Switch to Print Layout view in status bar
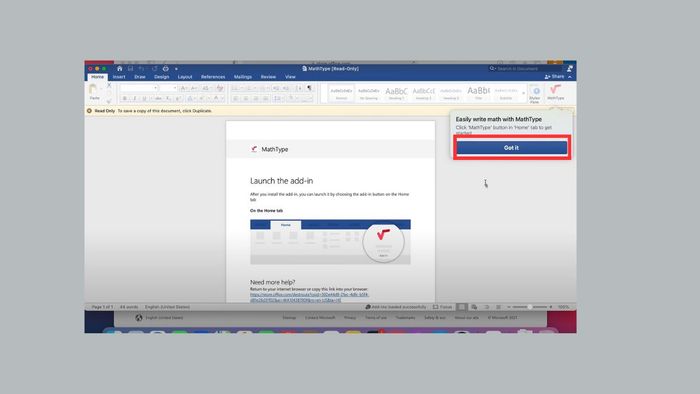Viewport: 700px width, 394px height. coord(462,307)
